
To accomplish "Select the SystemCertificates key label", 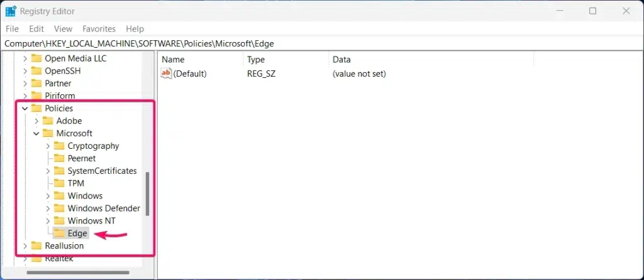I will pyautogui.click(x=103, y=171).
